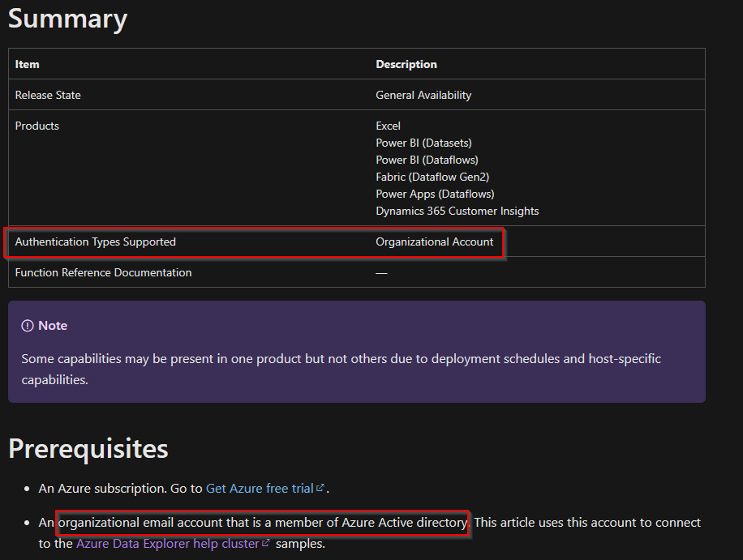This screenshot has height=560, width=743.
Task: Select Dynamics 365 Customer Insights entry
Action: 457,212
